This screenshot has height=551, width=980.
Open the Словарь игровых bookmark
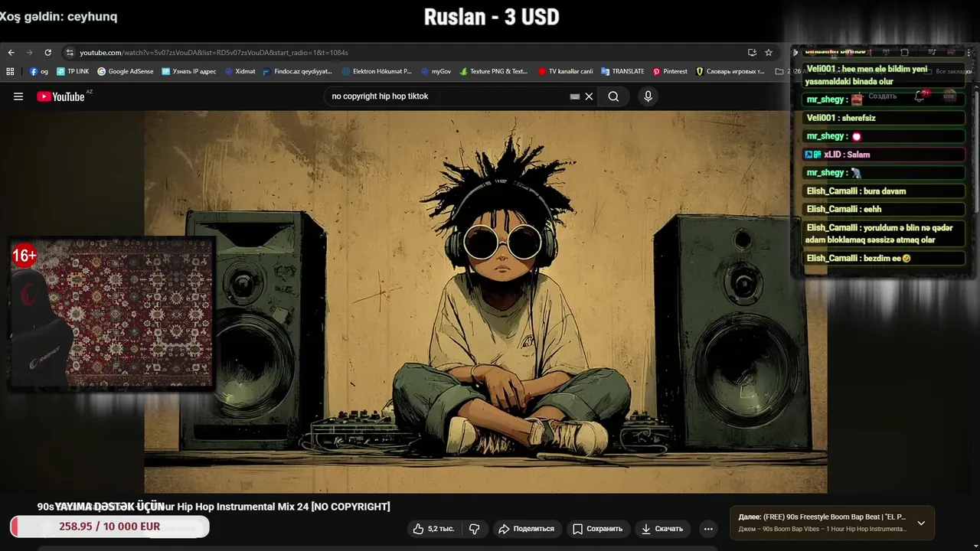pyautogui.click(x=730, y=71)
